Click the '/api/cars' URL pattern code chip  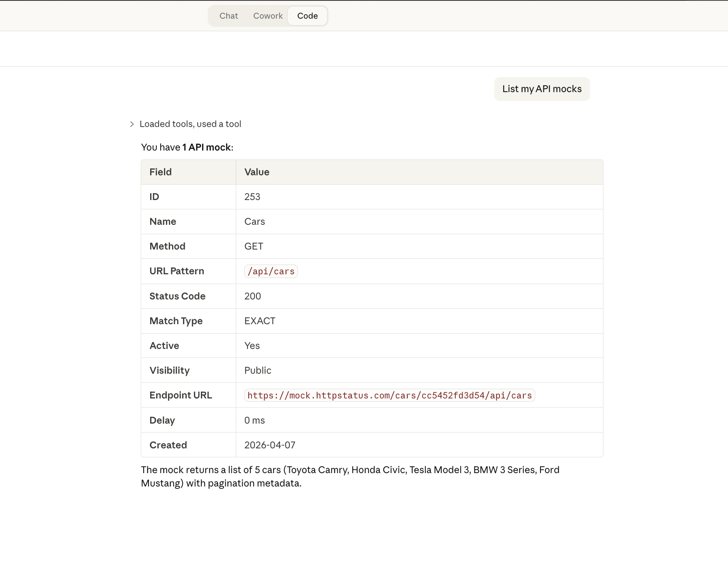pos(271,271)
